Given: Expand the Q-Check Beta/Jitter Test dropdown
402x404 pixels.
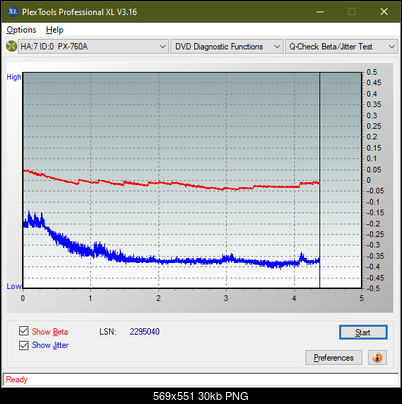Looking at the screenshot, I should coord(341,47).
